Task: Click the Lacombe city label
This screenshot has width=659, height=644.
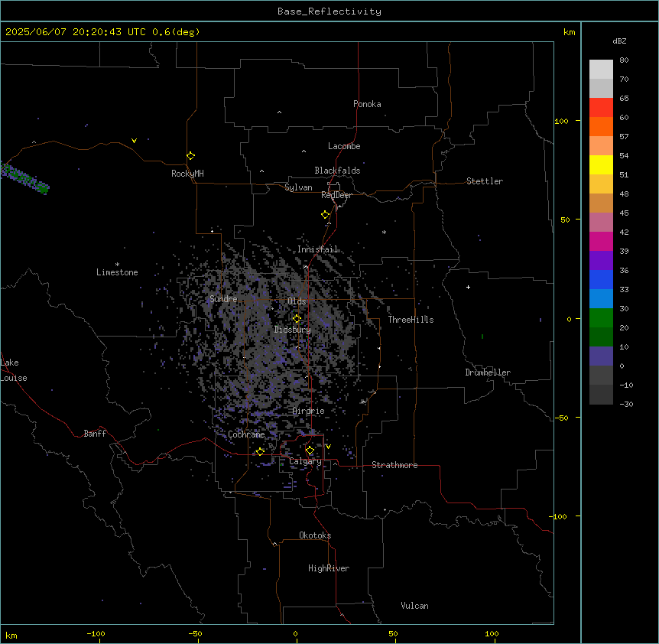Action: [x=344, y=146]
